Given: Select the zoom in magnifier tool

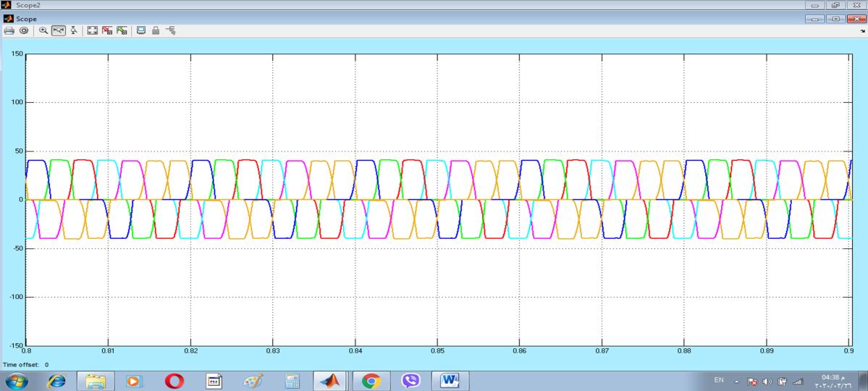Looking at the screenshot, I should point(43,31).
